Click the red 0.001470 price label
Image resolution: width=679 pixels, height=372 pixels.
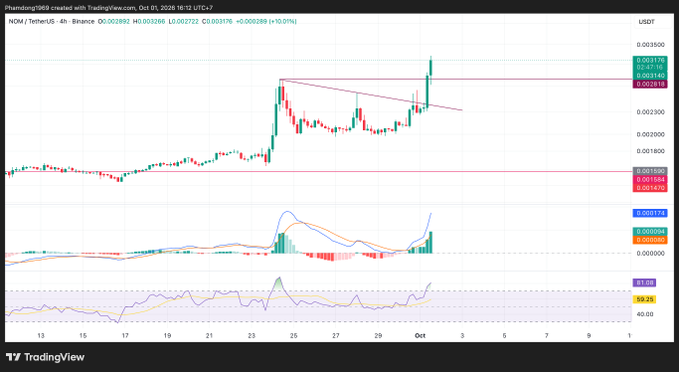point(650,188)
